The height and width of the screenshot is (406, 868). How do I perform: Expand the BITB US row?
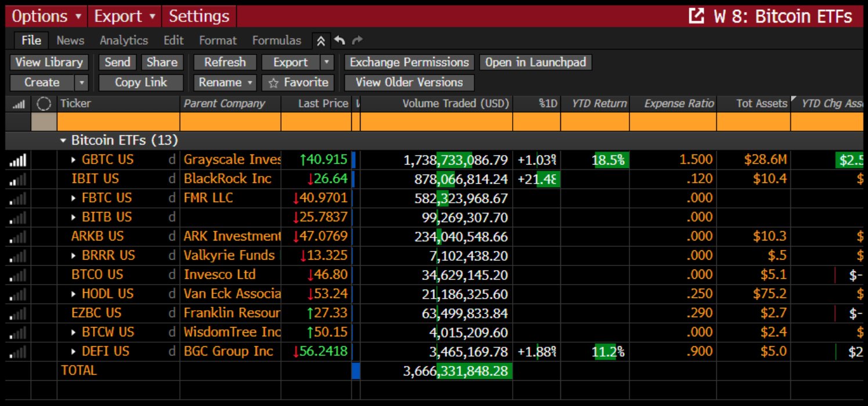(74, 217)
